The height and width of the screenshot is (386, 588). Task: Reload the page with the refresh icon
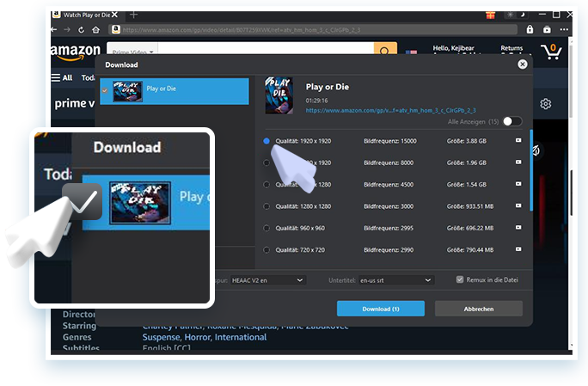81,29
